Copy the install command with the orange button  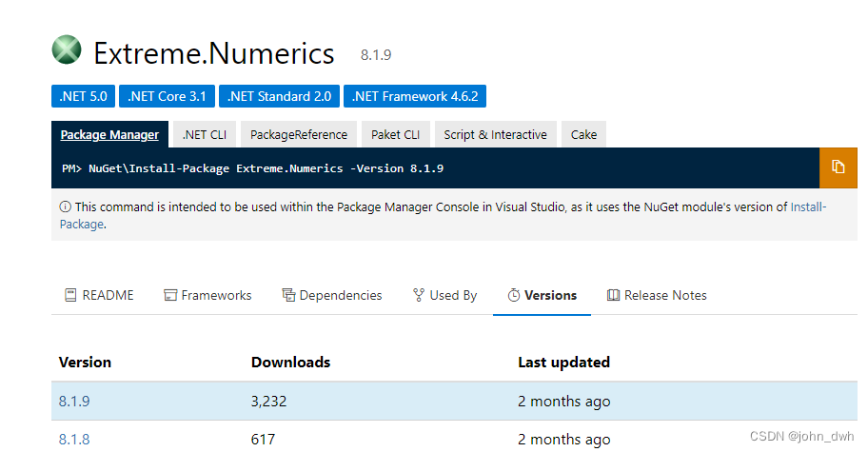click(x=838, y=167)
